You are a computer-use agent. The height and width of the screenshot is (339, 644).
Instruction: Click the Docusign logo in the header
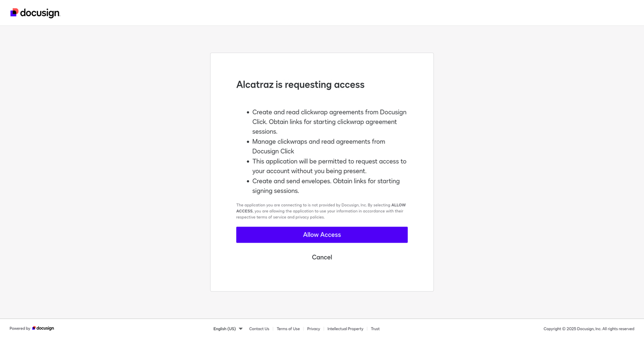(35, 13)
